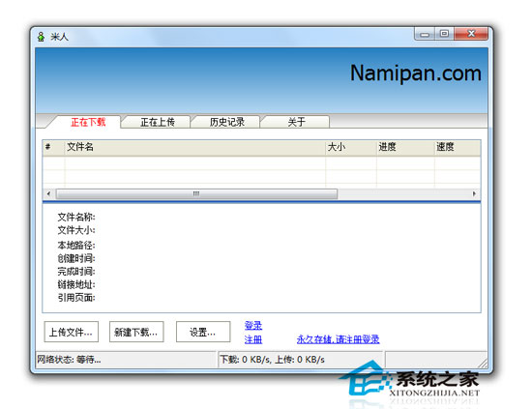
Task: Click the 注册 link
Action: [x=253, y=339]
